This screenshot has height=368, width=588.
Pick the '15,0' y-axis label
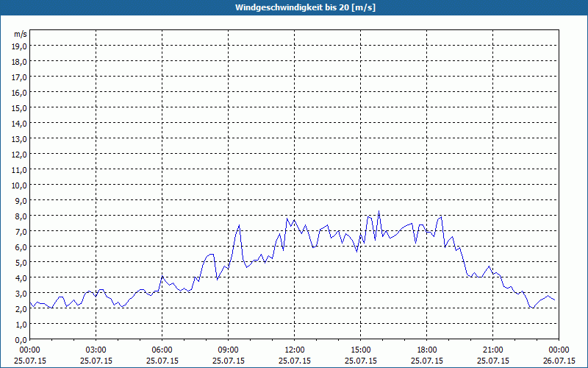(x=21, y=108)
